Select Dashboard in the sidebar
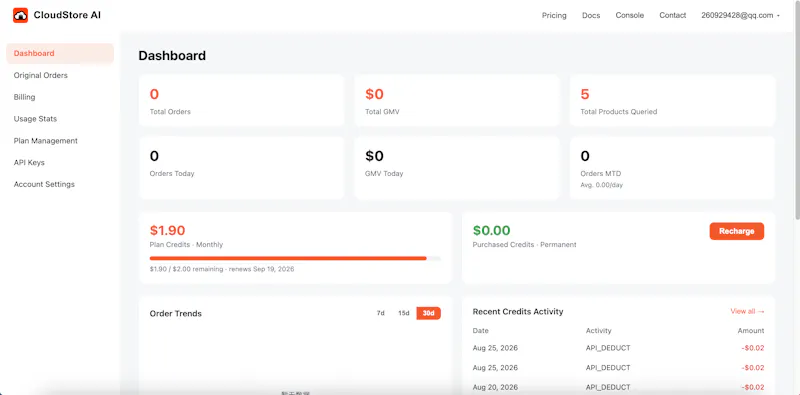 60,53
